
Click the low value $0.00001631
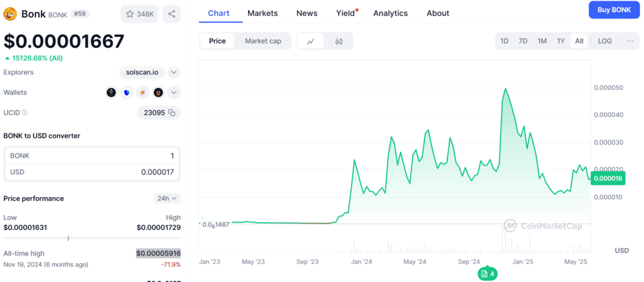coord(25,227)
